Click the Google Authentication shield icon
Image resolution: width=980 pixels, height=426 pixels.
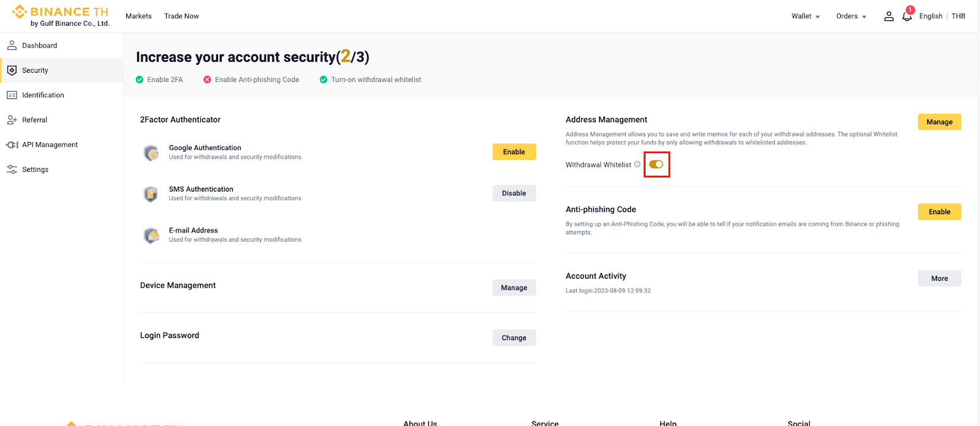click(x=151, y=152)
